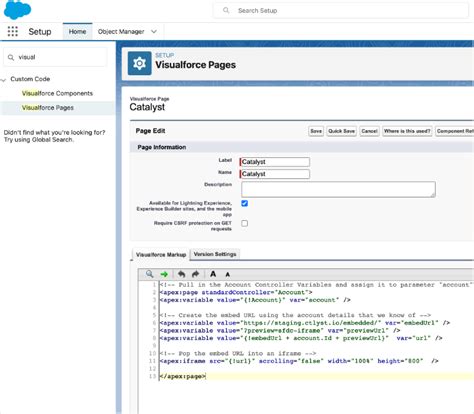
Task: Click the Quick Save button
Action: click(342, 131)
